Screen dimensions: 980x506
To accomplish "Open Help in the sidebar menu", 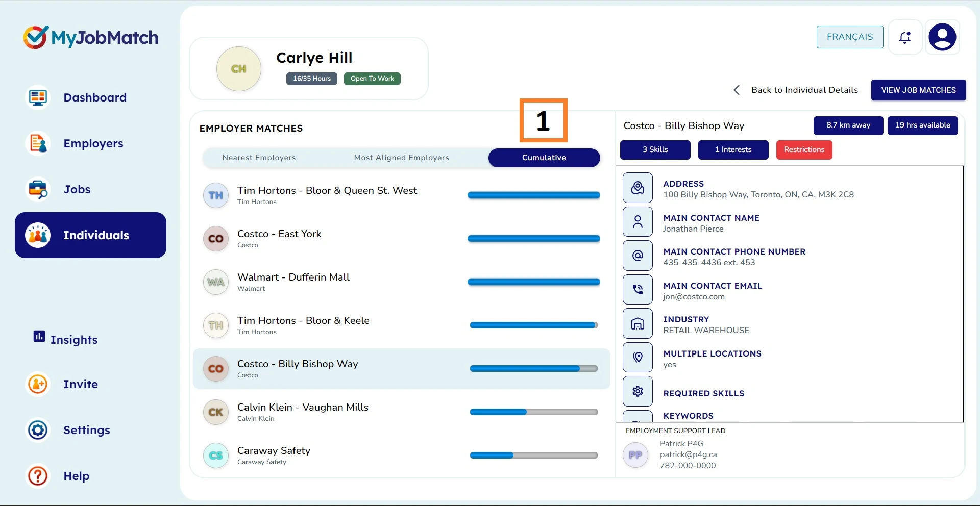I will [x=77, y=476].
